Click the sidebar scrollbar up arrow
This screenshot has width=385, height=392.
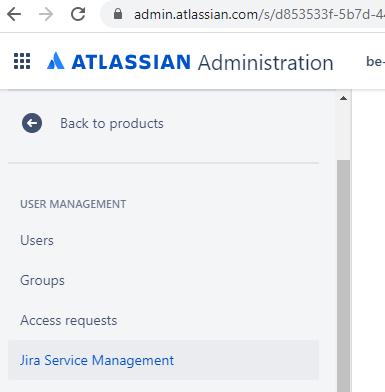(343, 98)
